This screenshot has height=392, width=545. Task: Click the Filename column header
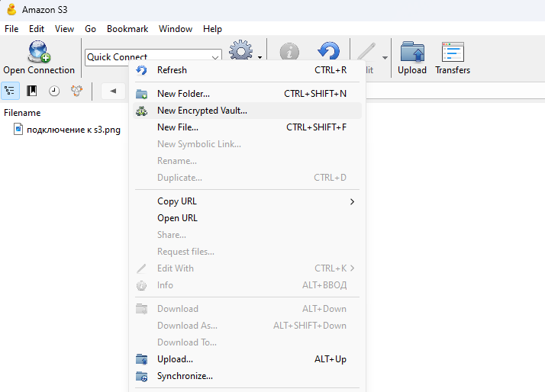pos(23,112)
